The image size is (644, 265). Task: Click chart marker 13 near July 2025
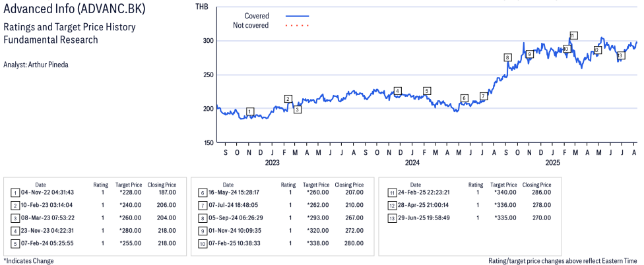[x=620, y=55]
